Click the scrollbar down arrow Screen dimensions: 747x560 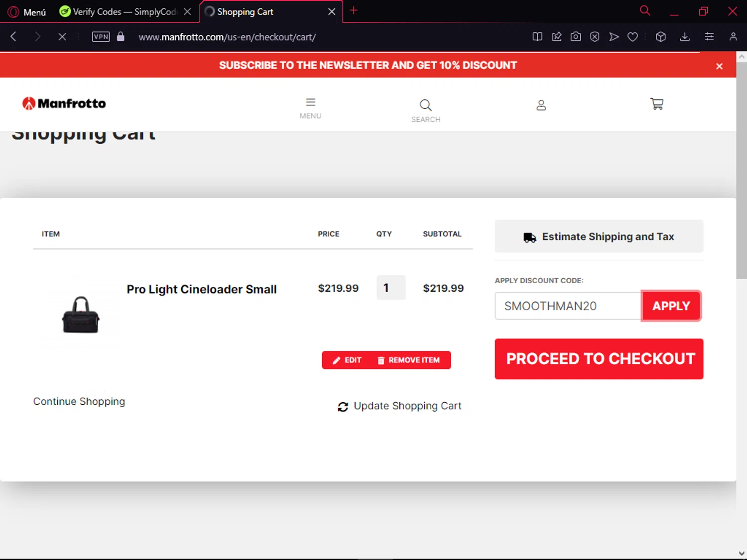tap(742, 554)
